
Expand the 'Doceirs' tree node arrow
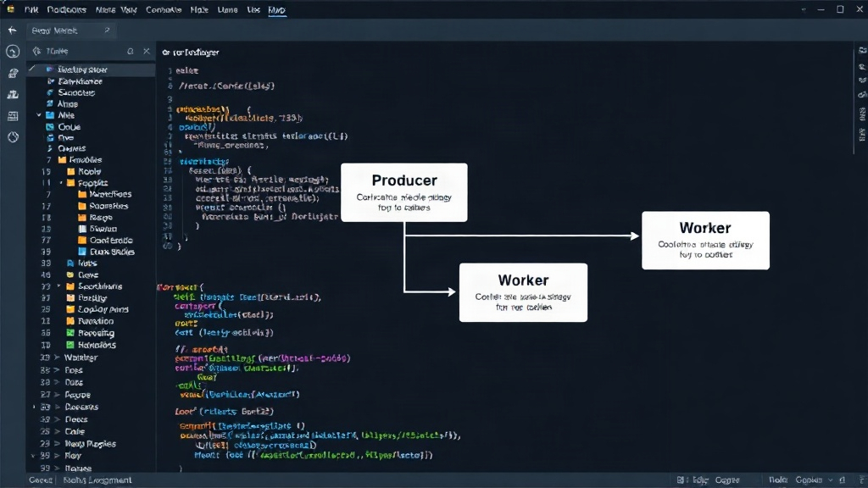[57, 407]
